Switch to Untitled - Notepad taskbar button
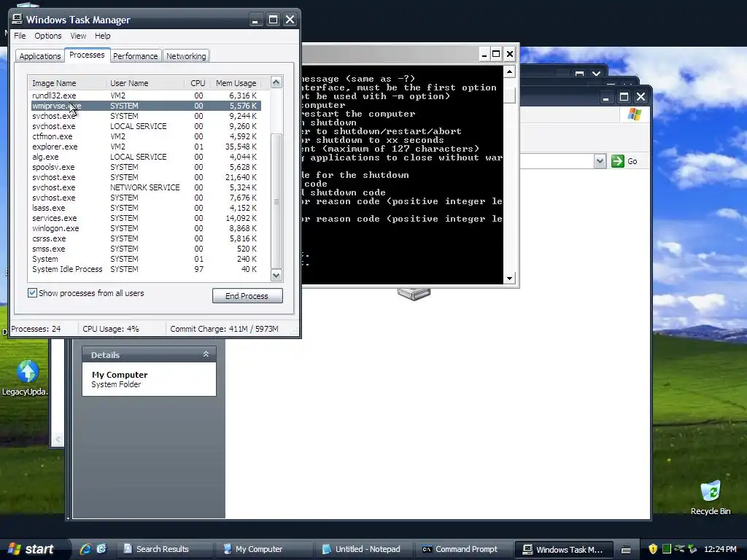 tap(364, 549)
